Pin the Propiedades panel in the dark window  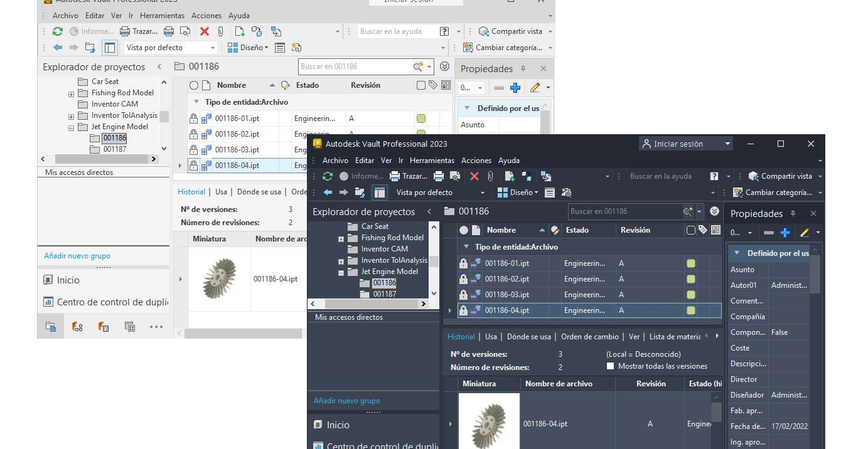793,214
